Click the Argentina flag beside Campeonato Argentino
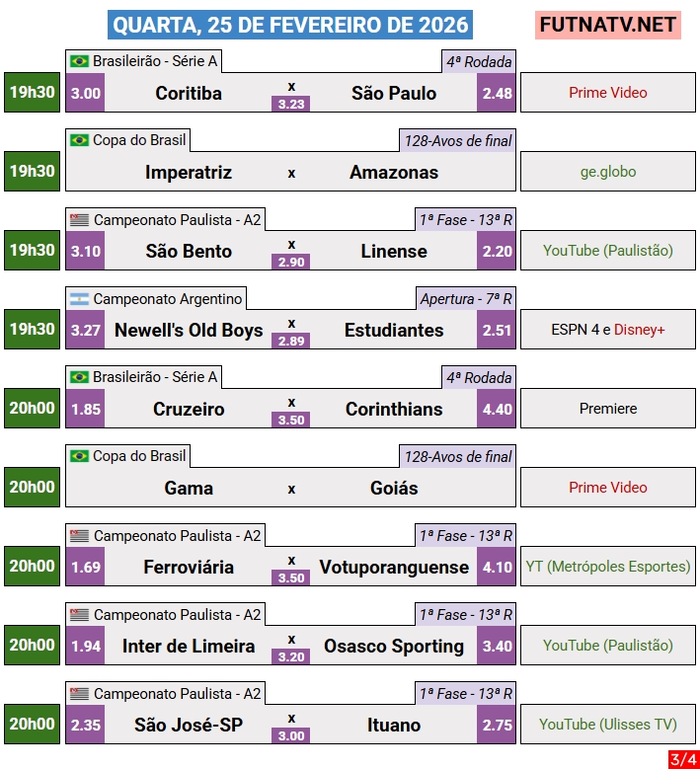The height and width of the screenshot is (769, 700). 79,298
